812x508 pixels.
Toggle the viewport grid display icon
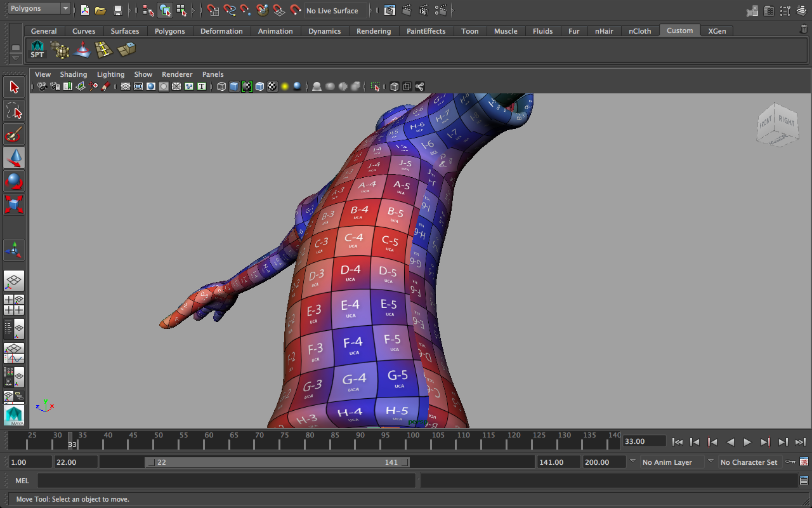pyautogui.click(x=125, y=86)
